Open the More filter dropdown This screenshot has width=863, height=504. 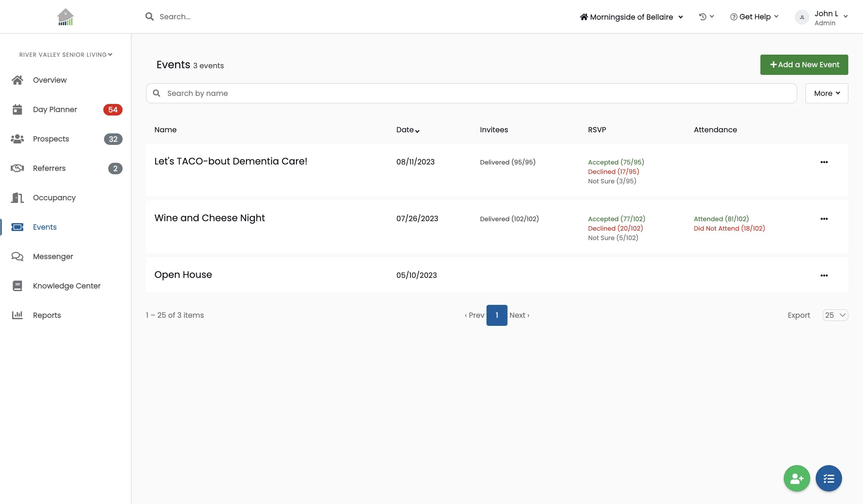(x=827, y=93)
